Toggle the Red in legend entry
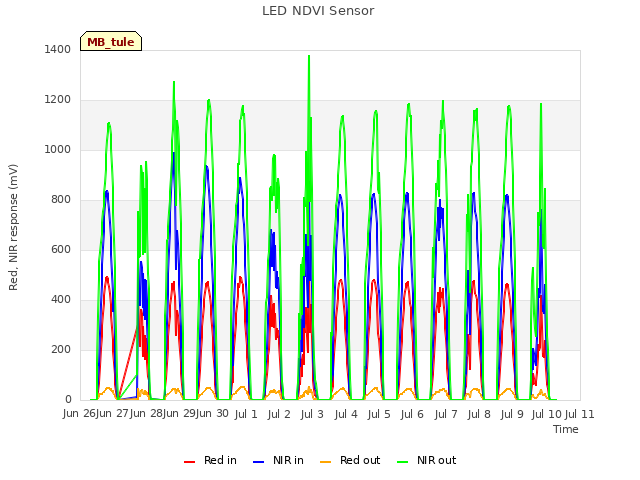 (x=210, y=460)
